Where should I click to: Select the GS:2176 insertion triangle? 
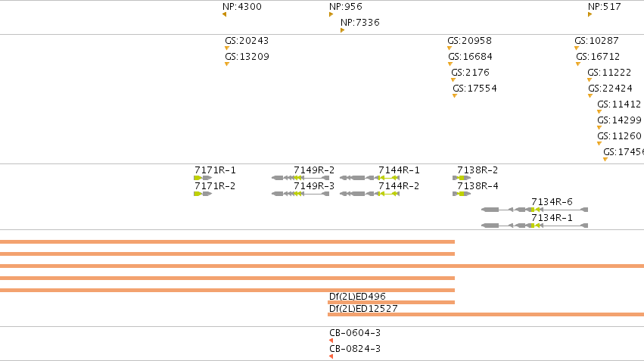tap(453, 80)
